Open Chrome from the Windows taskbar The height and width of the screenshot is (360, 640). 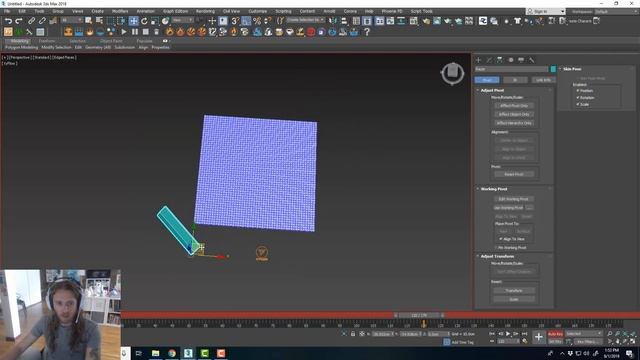point(172,353)
